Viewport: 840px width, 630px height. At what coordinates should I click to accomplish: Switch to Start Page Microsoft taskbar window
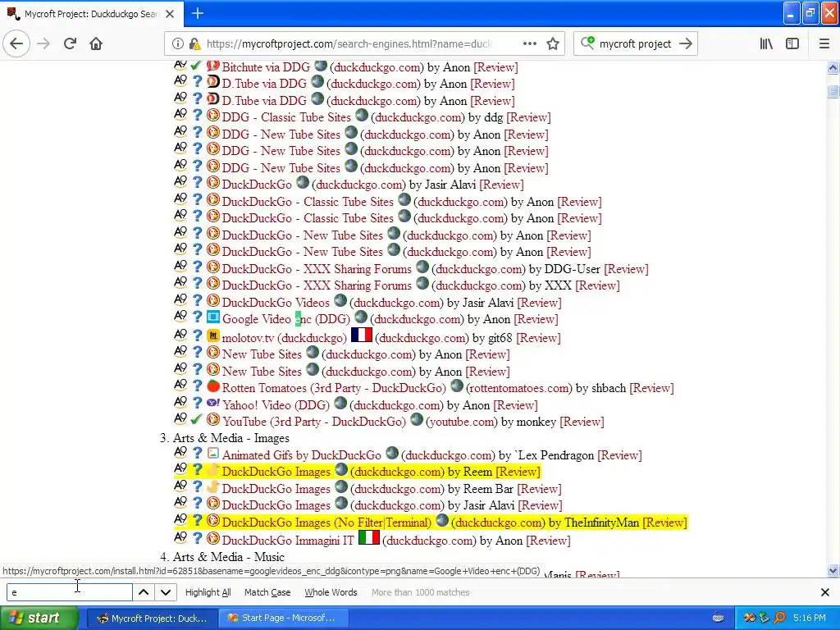(283, 619)
